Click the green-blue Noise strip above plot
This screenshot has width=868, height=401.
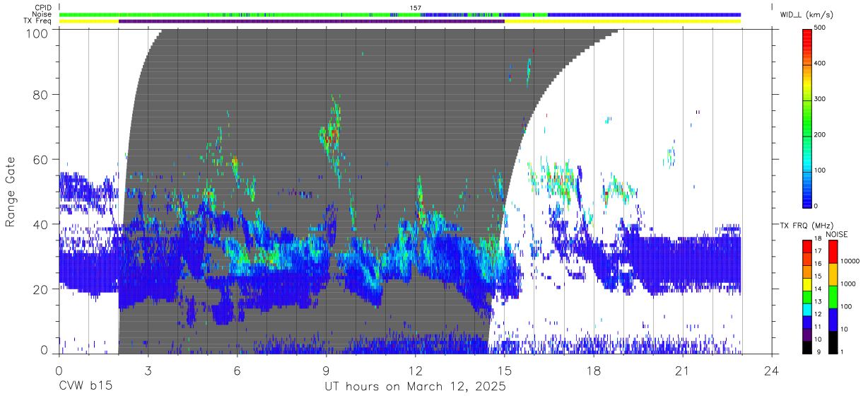point(400,14)
